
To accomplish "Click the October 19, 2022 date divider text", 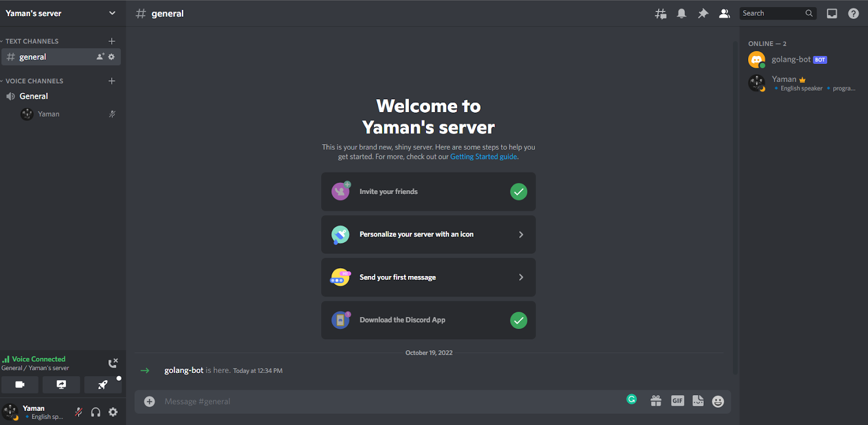I will 429,353.
